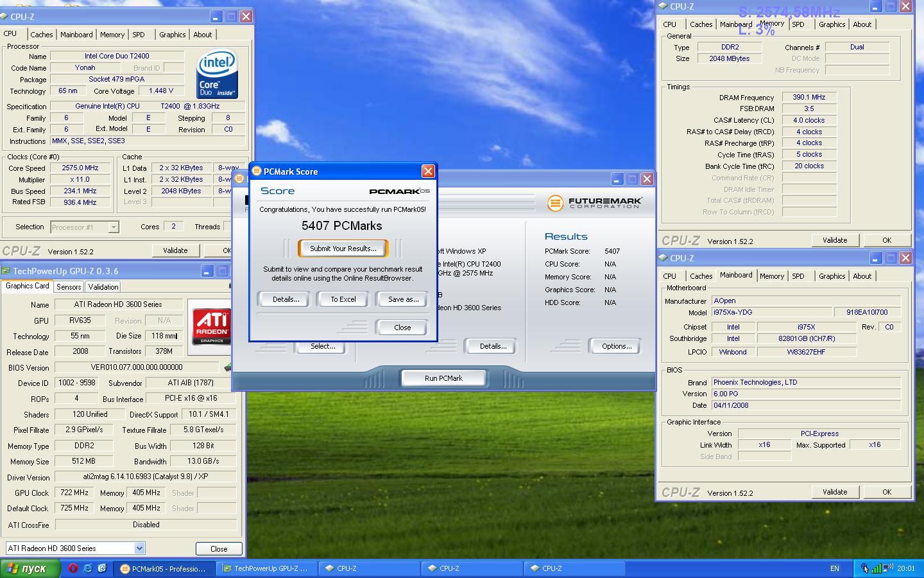Screen dimensions: 924x578
Task: Click the GPU-Z title bar icon
Action: [6, 271]
